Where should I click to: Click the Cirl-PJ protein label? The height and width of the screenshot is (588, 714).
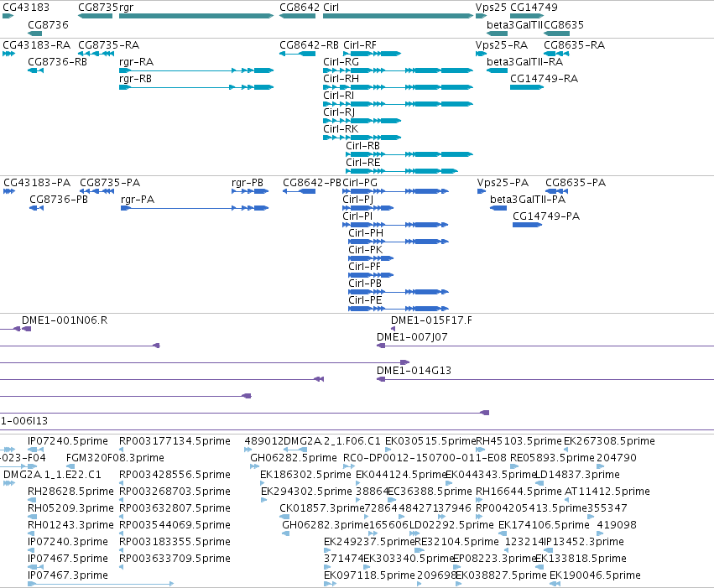(x=358, y=200)
